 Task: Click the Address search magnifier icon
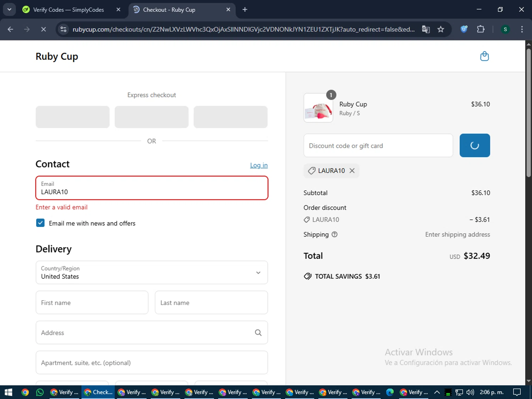coord(258,333)
